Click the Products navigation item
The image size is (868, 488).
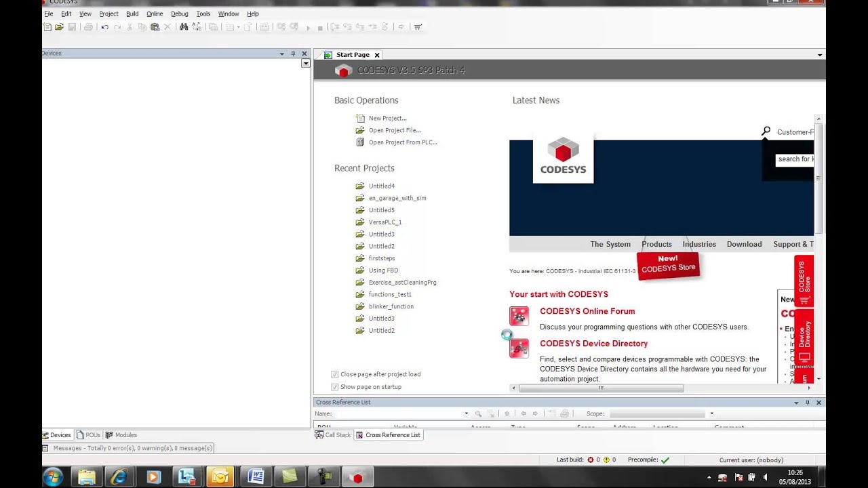pyautogui.click(x=656, y=244)
